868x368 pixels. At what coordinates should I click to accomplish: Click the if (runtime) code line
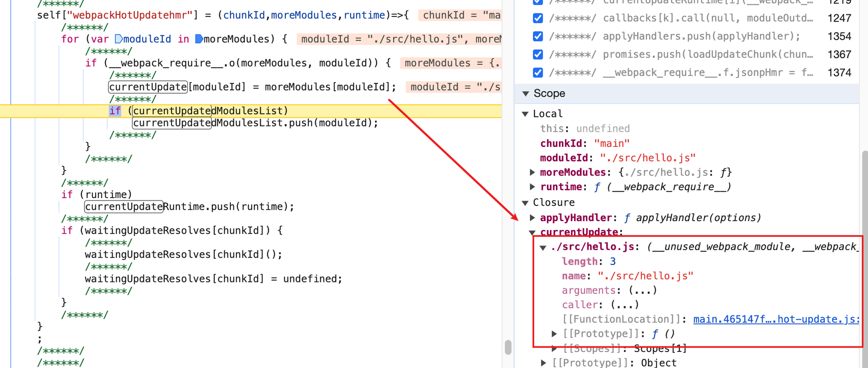point(96,195)
